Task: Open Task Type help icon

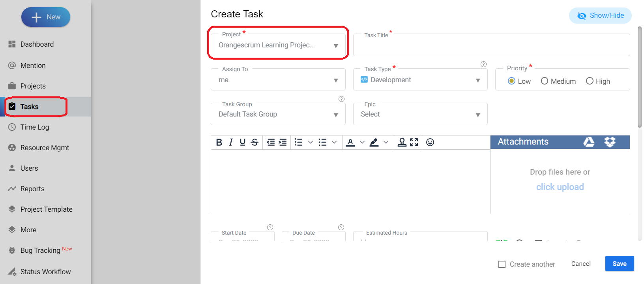Action: [483, 64]
